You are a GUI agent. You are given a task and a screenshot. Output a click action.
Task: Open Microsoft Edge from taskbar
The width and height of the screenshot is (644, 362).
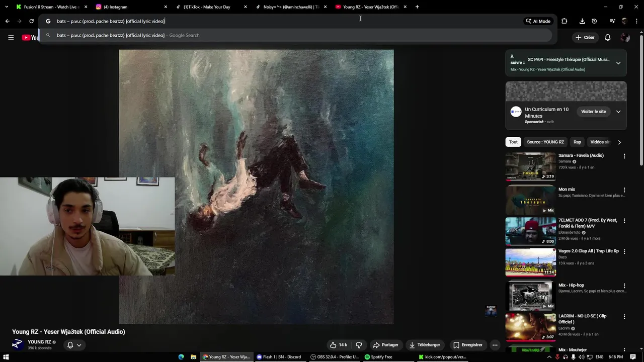(181, 357)
